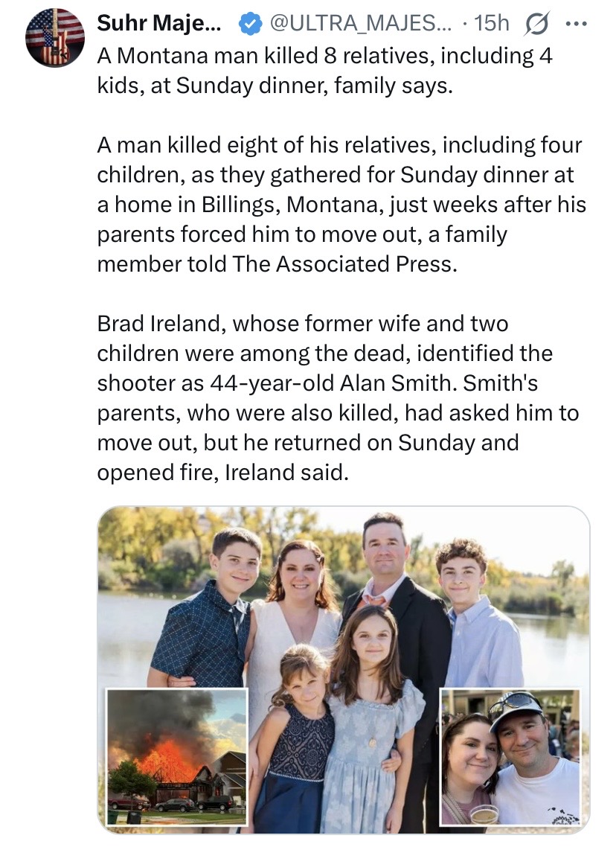Select the paragraph mentioning Billings, Montana
The height and width of the screenshot is (847, 616).
pos(341,205)
